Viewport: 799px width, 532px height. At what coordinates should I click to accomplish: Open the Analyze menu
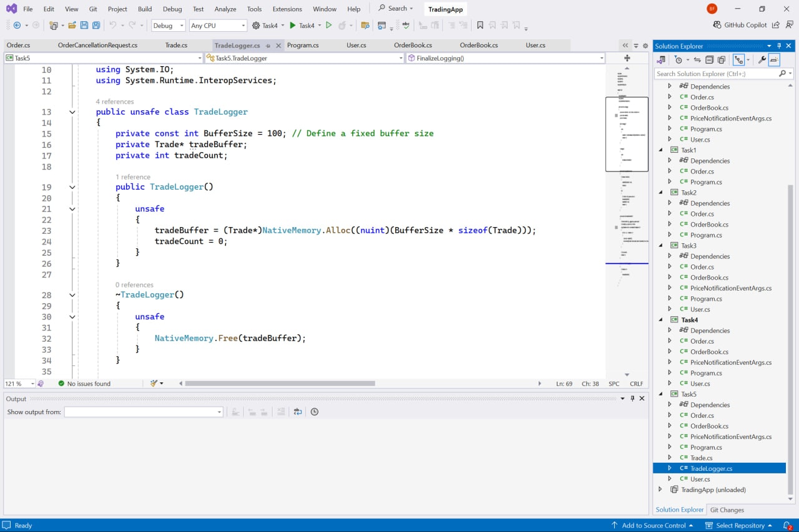pos(225,9)
